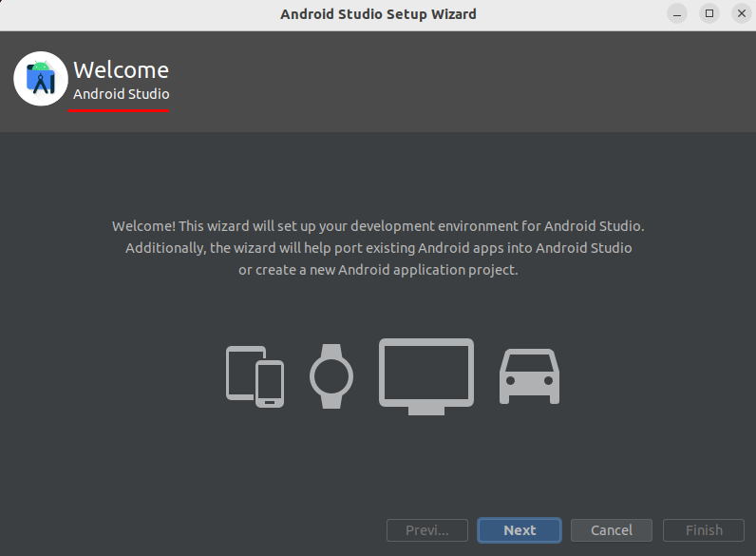
Task: Click the 'Additionally, the wizard will help' line
Action: 379,248
